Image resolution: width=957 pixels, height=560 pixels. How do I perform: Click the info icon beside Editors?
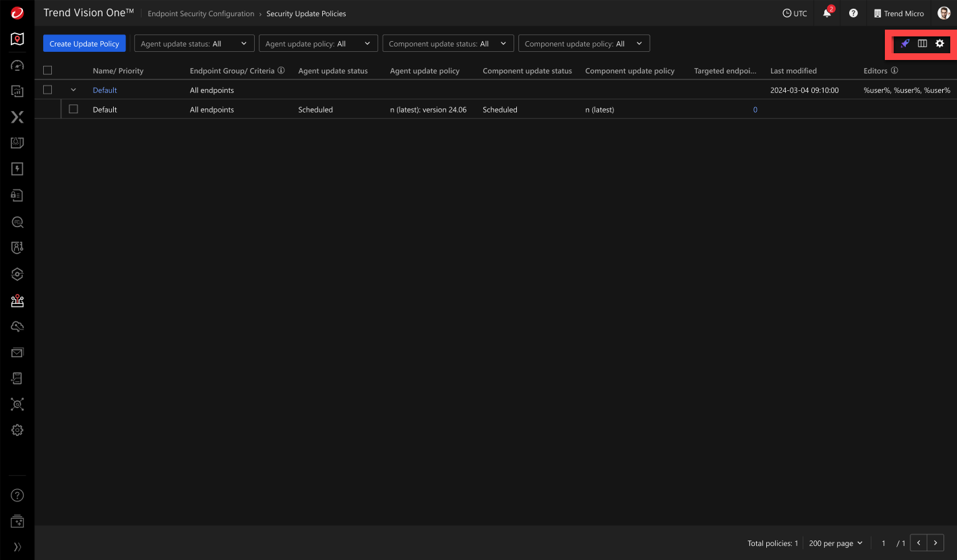pyautogui.click(x=894, y=71)
